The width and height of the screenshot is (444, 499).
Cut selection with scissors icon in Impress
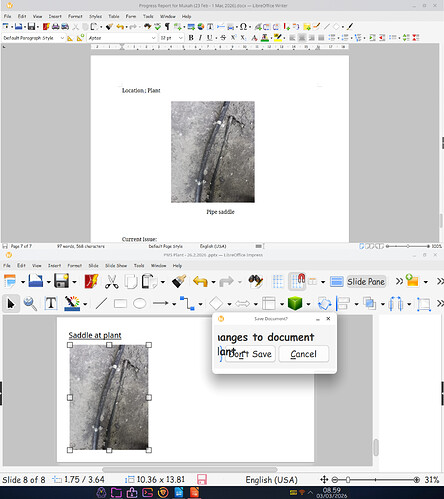tap(112, 282)
